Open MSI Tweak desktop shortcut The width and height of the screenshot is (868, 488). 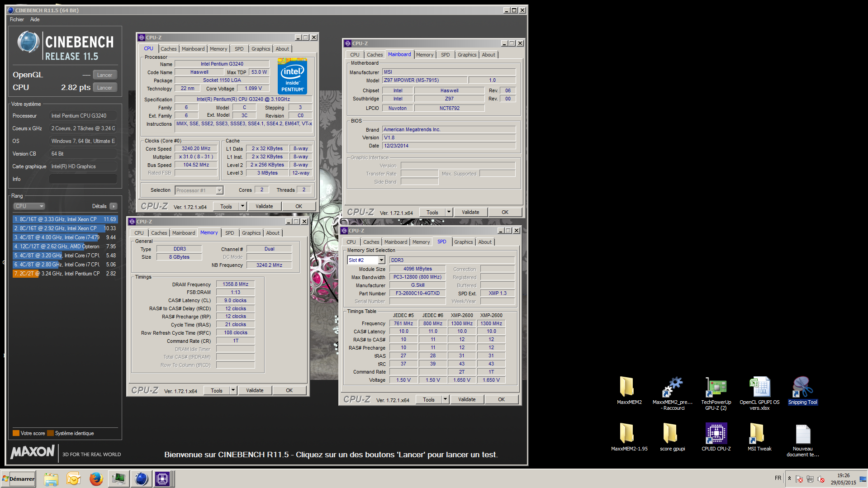pyautogui.click(x=757, y=433)
